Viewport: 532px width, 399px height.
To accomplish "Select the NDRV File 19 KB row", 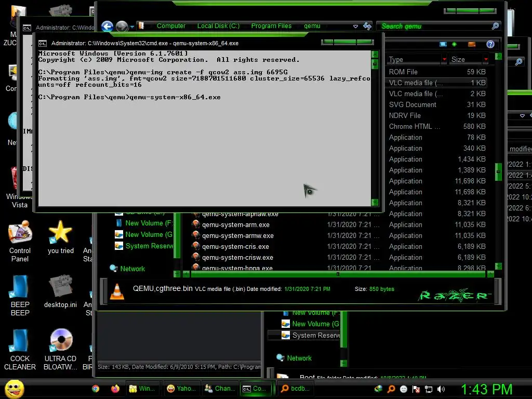I will coord(437,115).
